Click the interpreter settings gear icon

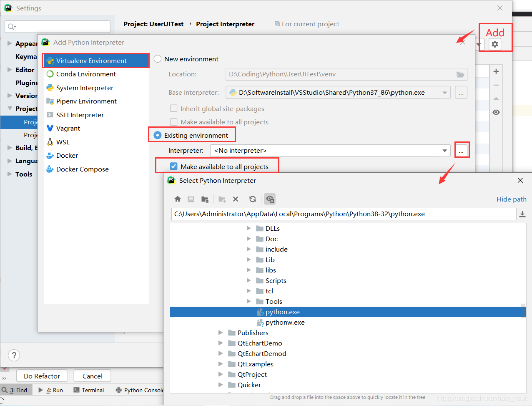(495, 44)
